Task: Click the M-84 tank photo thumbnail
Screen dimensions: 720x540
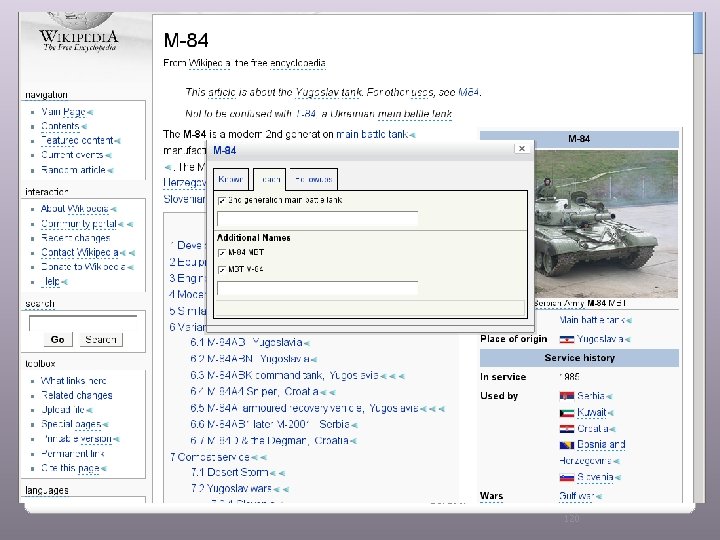Action: point(606,224)
